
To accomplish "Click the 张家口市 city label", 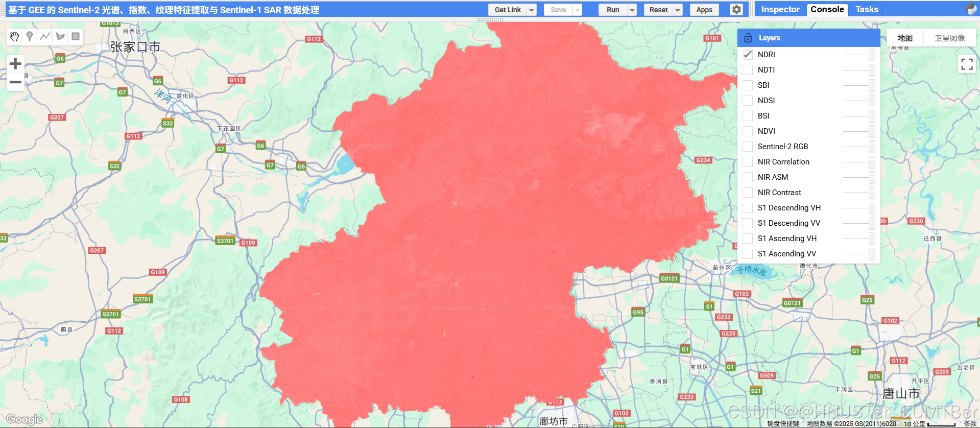I will click(x=135, y=47).
